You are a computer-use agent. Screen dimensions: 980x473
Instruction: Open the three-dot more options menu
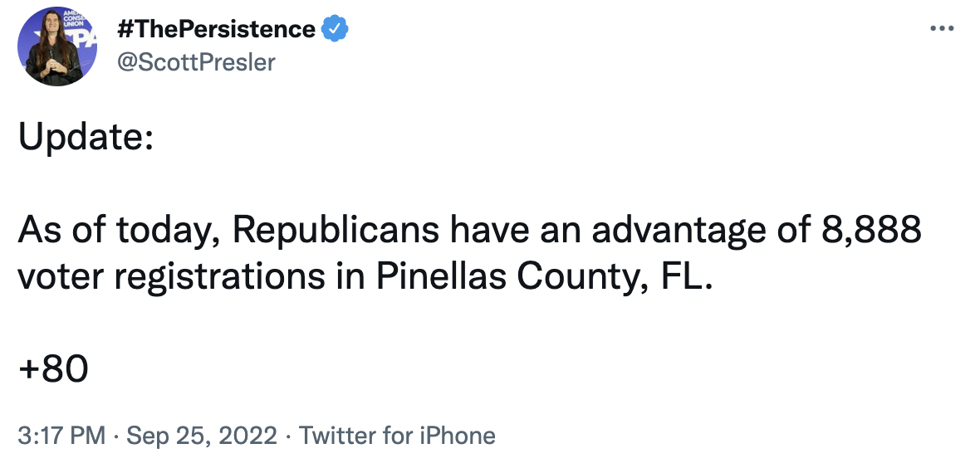[942, 28]
